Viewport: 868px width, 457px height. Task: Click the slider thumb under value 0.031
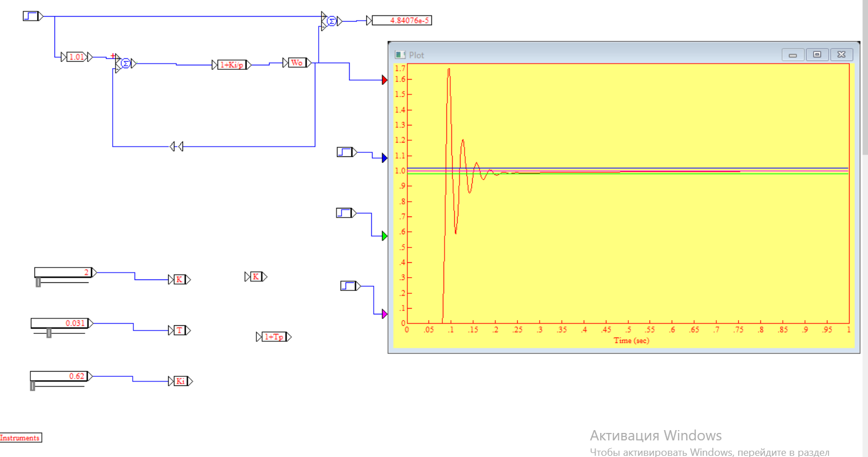click(49, 333)
